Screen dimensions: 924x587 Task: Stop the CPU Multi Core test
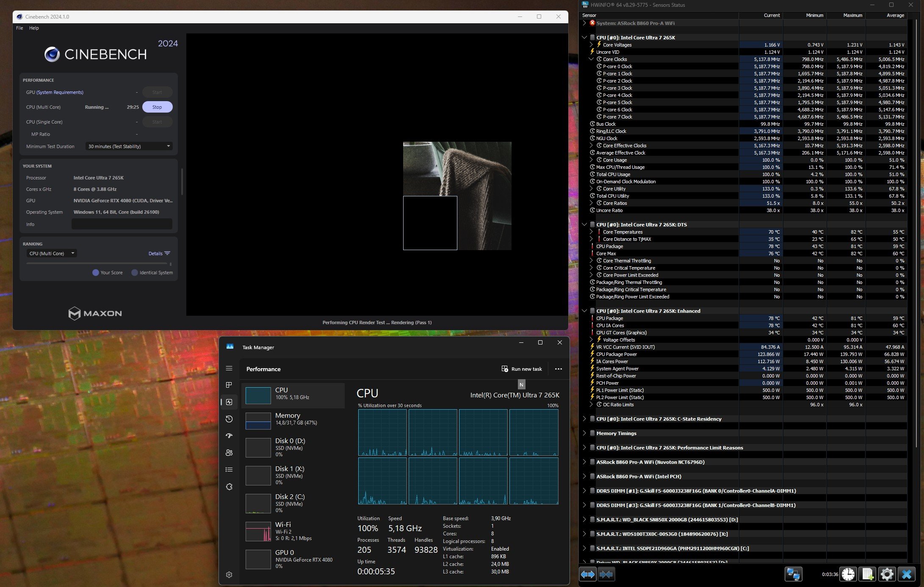point(157,107)
